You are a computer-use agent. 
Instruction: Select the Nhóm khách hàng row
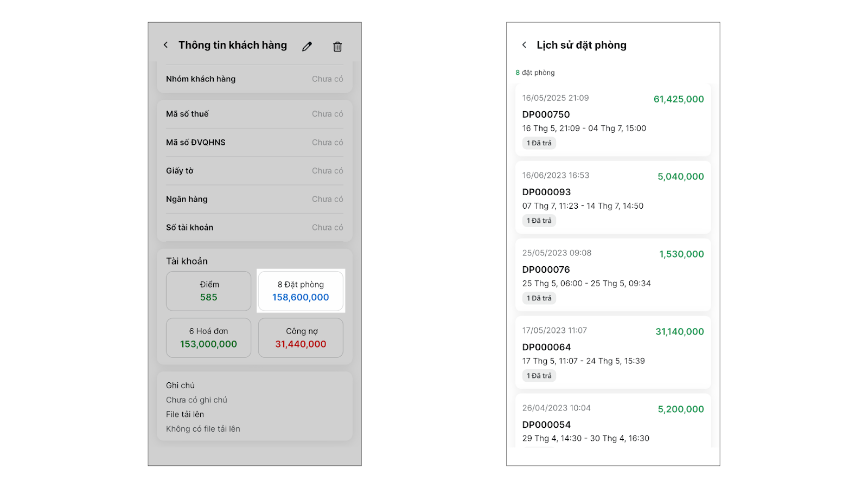(254, 79)
